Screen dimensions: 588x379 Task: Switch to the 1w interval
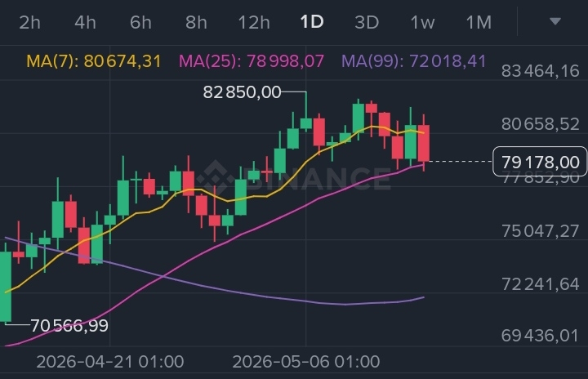422,23
